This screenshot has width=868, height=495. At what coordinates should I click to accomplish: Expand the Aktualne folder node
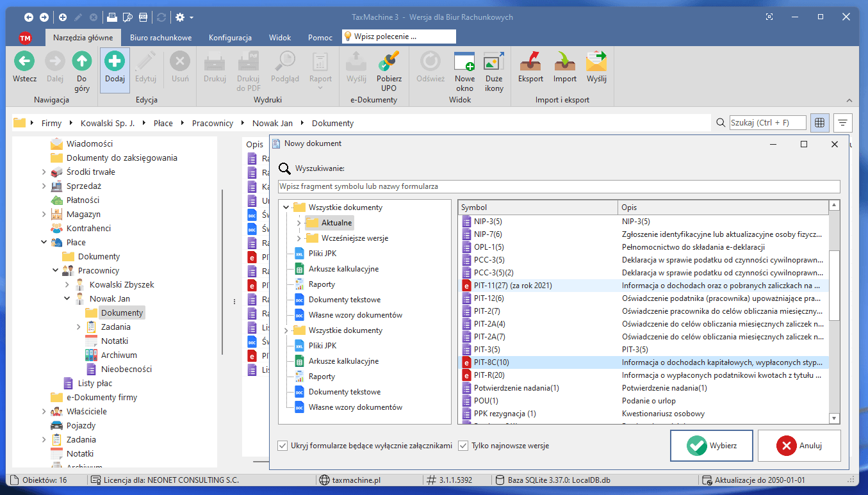[x=299, y=223]
